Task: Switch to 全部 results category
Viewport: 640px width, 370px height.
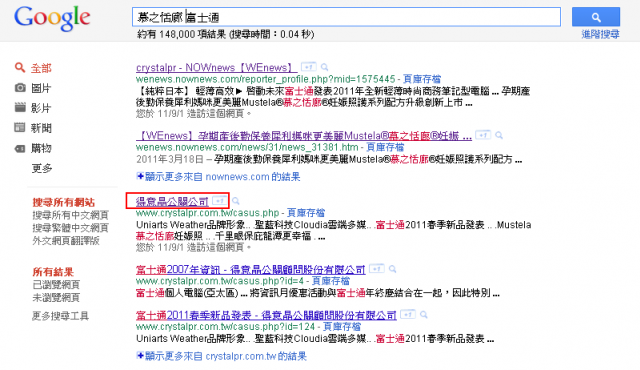Action: (41, 68)
